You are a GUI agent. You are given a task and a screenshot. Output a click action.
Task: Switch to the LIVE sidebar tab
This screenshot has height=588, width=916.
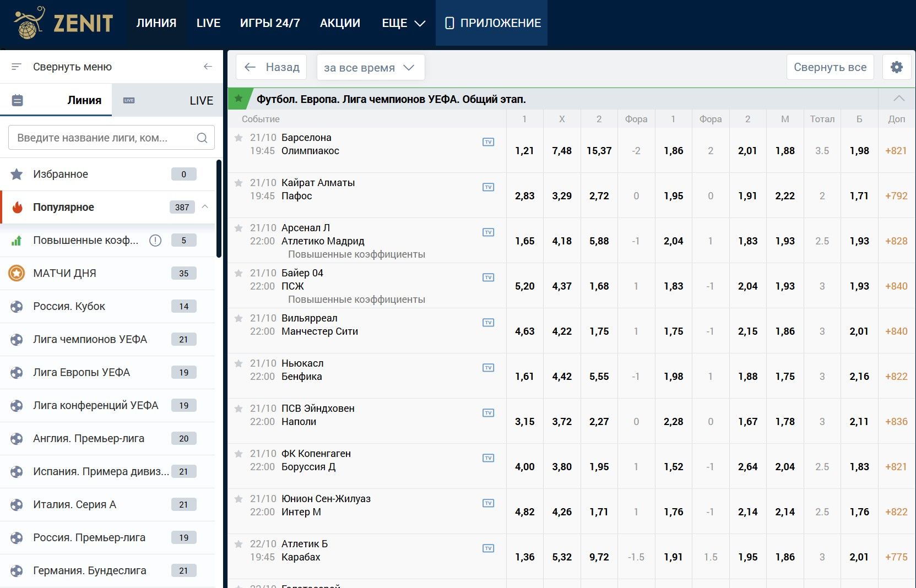pos(167,100)
